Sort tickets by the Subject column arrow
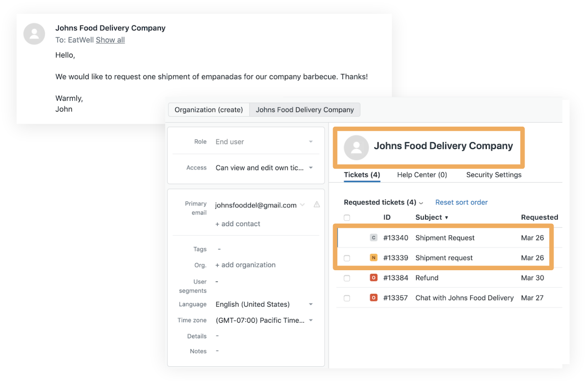The height and width of the screenshot is (381, 588). (x=446, y=218)
